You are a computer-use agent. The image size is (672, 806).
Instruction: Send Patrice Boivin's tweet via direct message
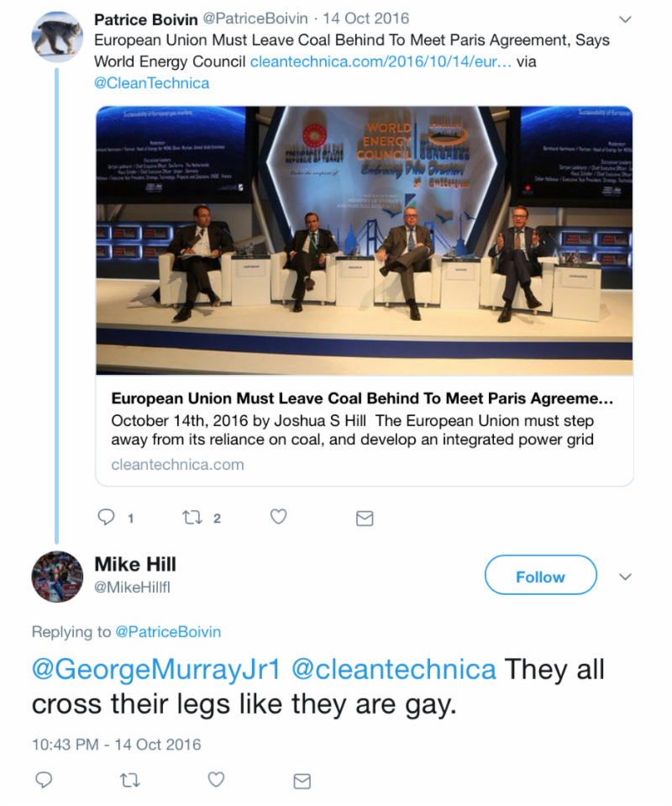(x=365, y=518)
